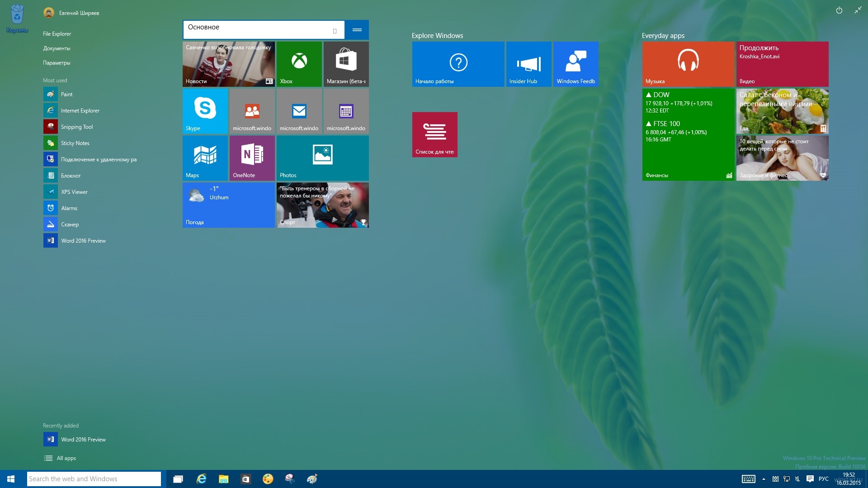Open the Магазин (бета) store tile
Image resolution: width=868 pixels, height=488 pixels.
346,64
